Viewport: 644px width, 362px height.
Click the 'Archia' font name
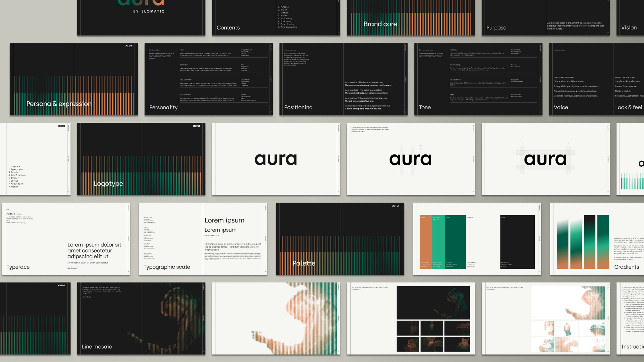(x=11, y=214)
